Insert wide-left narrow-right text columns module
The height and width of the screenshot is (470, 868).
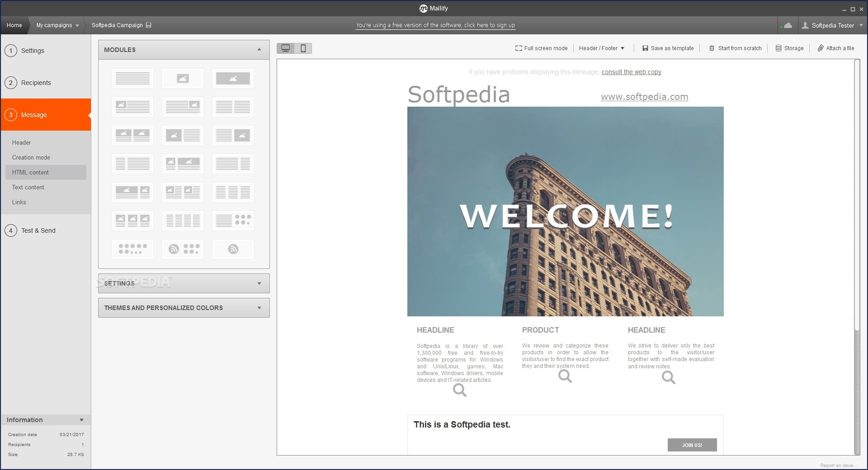(233, 164)
